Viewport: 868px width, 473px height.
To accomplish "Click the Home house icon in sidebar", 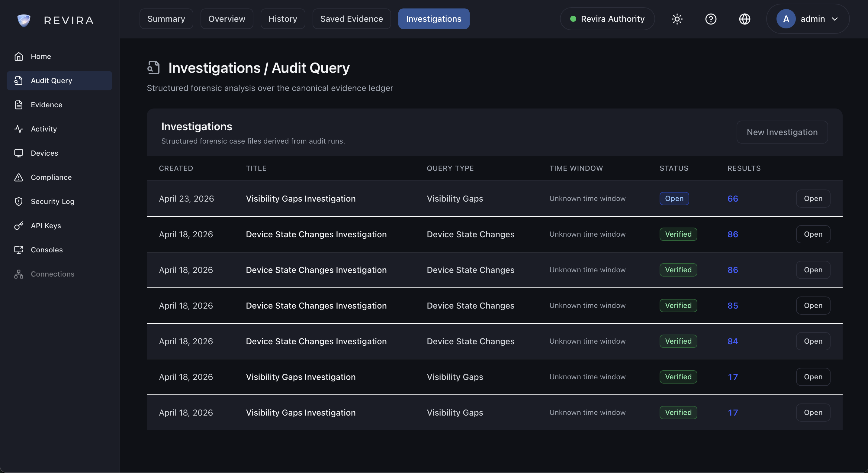I will click(19, 56).
